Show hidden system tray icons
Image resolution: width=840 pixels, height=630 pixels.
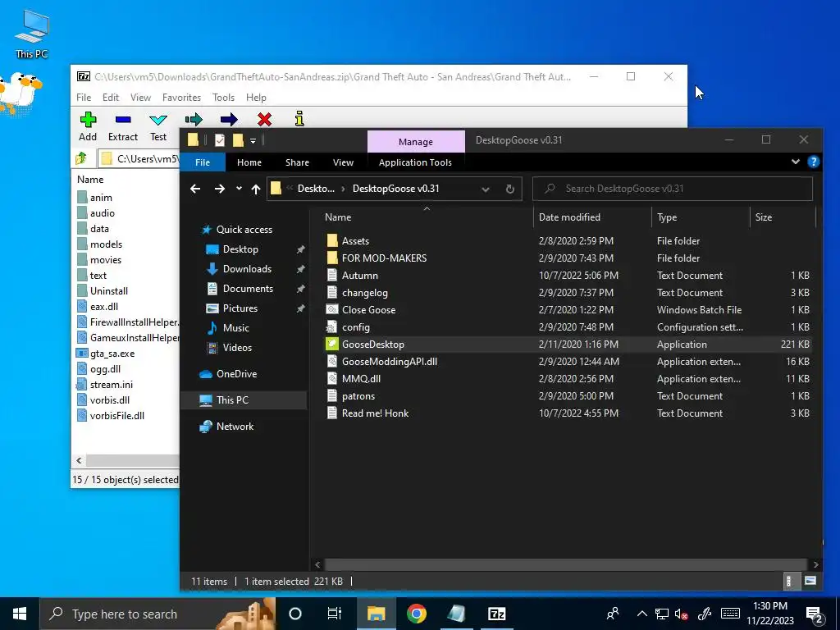pyautogui.click(x=641, y=614)
